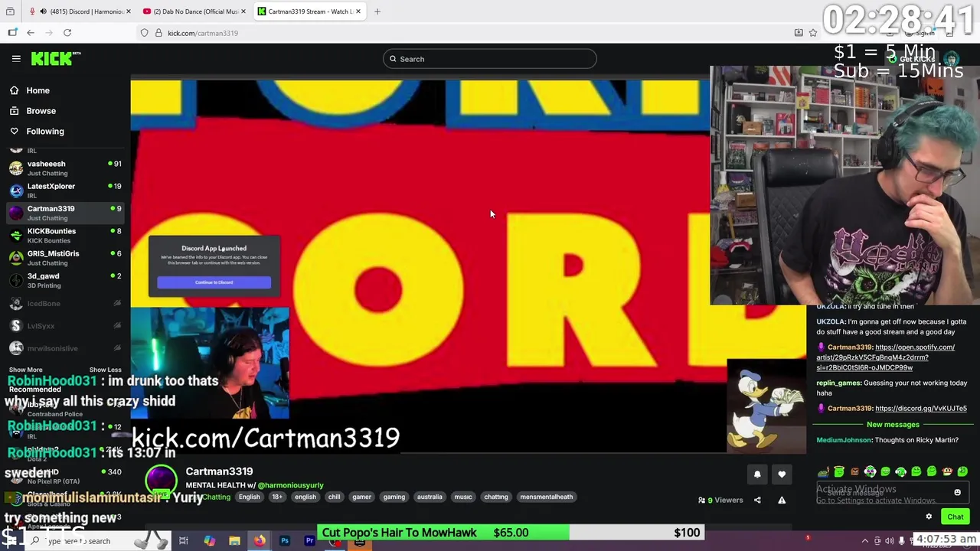Open offline mrwilsonislive channel in sidebar
Viewport: 980px width, 551px height.
click(65, 348)
